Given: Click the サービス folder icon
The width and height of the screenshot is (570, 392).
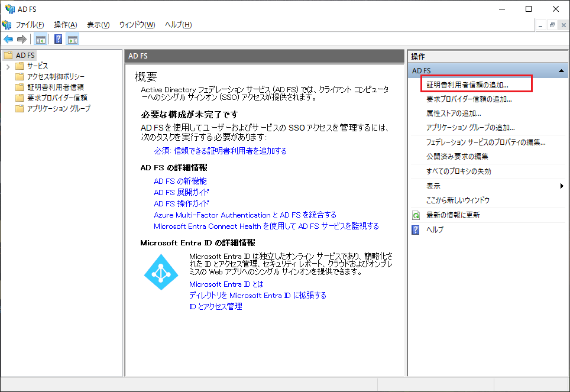Looking at the screenshot, I should click(x=20, y=66).
